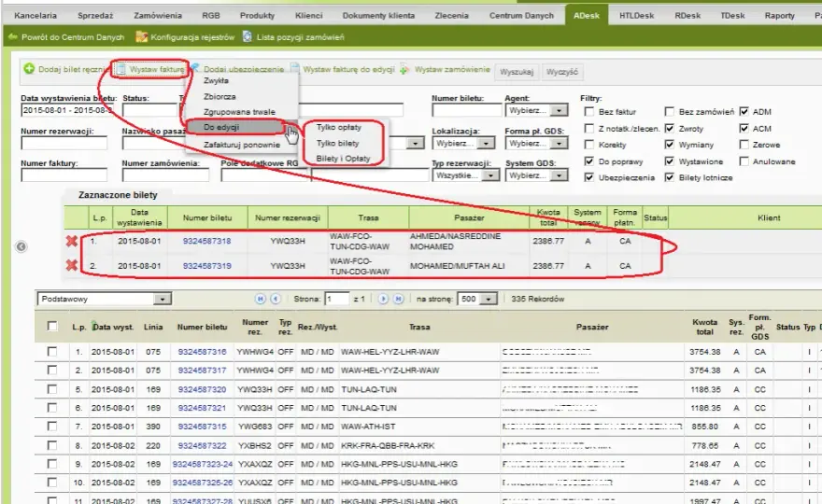Choose Zbiorcza invoice option

220,96
